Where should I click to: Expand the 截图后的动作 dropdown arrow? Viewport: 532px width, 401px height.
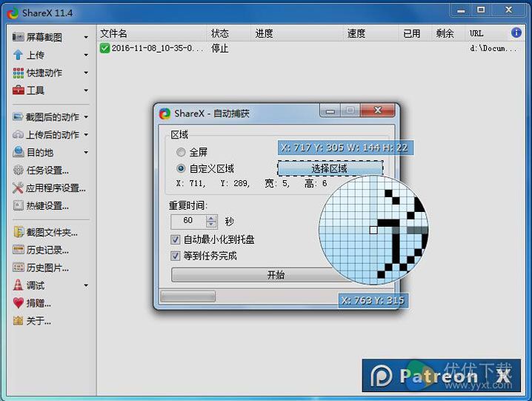point(86,117)
